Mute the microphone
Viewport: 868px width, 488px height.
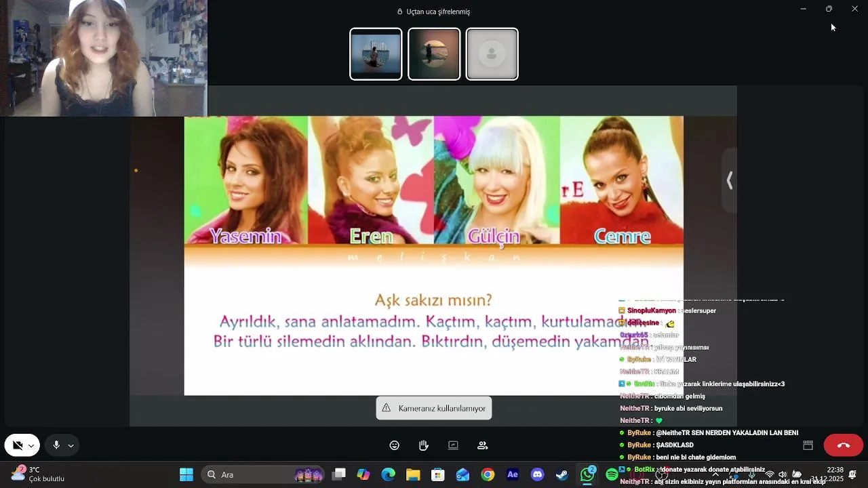click(x=56, y=445)
